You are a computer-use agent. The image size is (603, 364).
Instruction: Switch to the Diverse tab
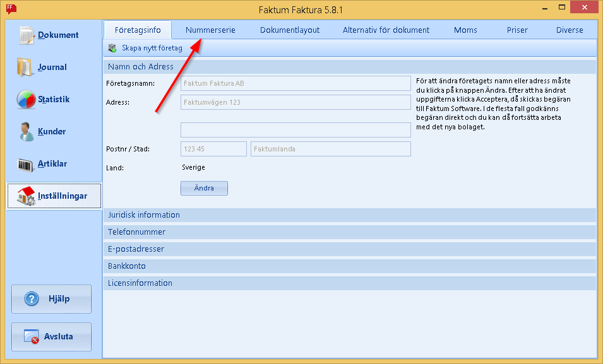point(570,30)
